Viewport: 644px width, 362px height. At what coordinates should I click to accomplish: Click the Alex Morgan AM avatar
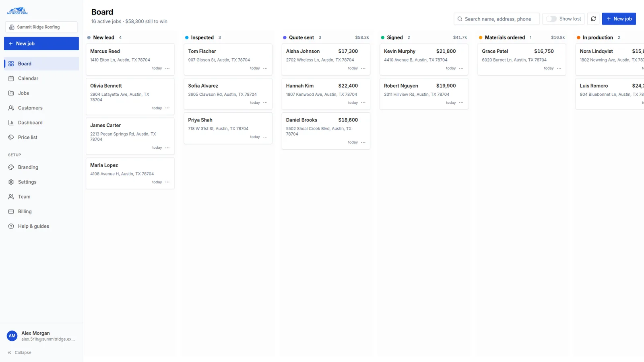[12, 336]
